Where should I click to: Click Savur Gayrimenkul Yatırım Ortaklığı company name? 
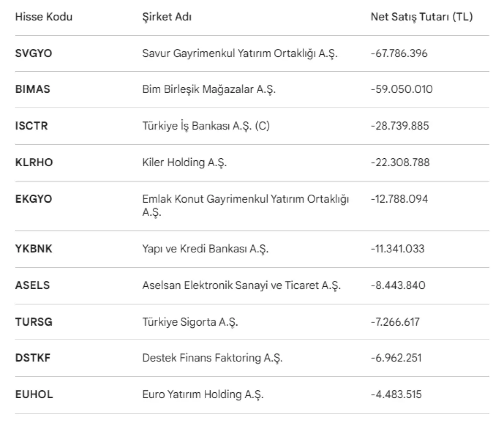point(240,54)
